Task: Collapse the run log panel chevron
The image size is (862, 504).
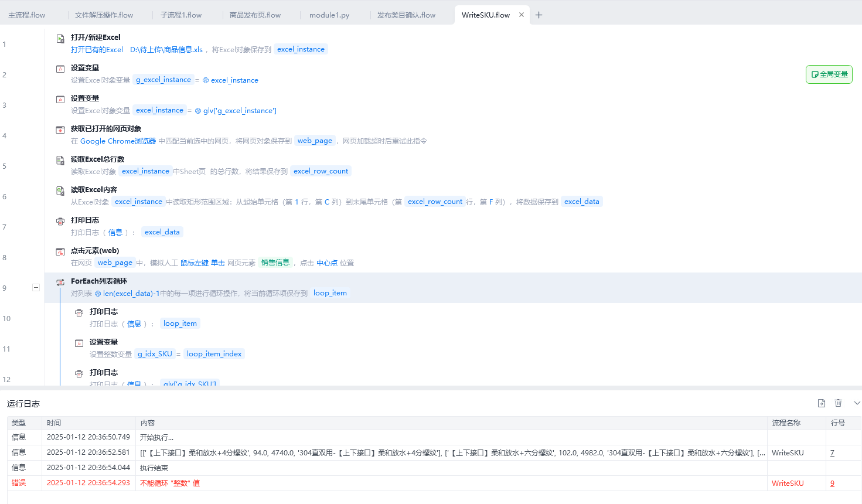Action: (x=857, y=403)
